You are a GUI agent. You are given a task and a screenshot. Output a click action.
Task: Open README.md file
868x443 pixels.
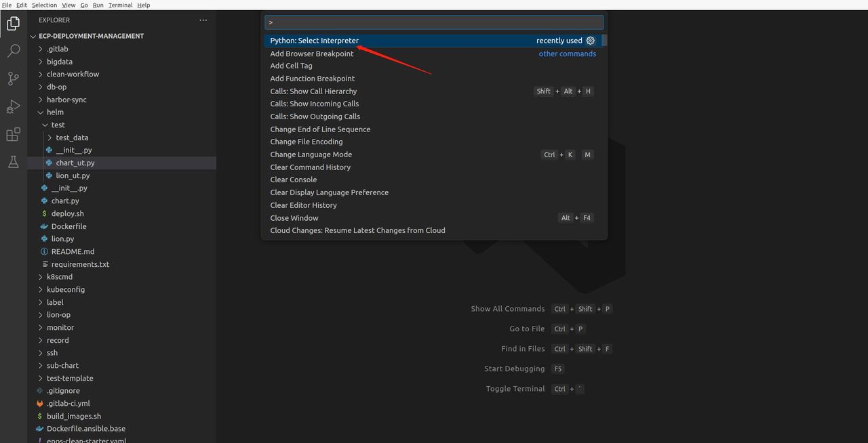click(x=73, y=251)
